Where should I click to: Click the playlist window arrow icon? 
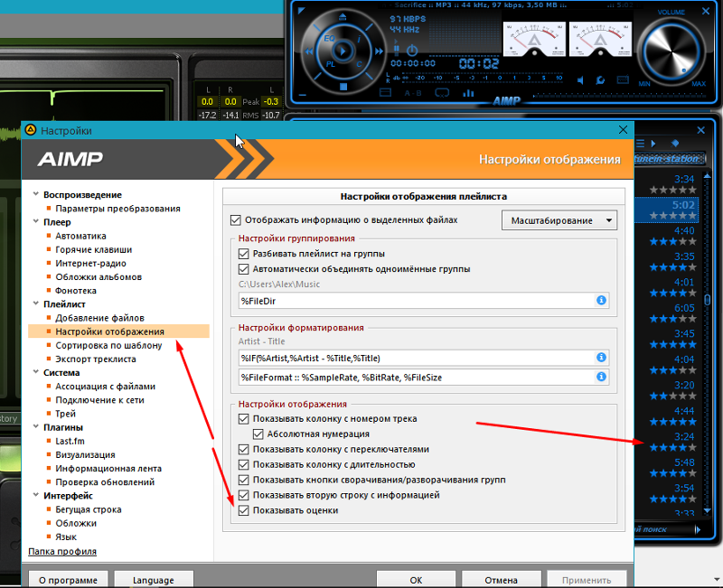point(653,144)
